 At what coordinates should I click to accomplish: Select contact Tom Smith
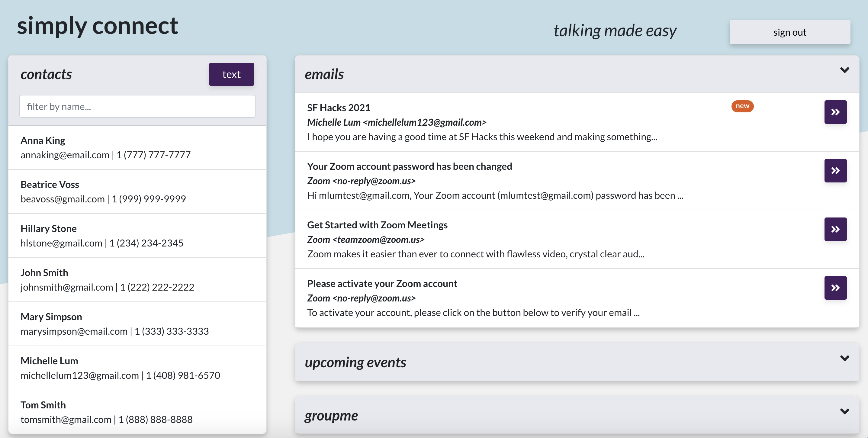[x=137, y=412]
